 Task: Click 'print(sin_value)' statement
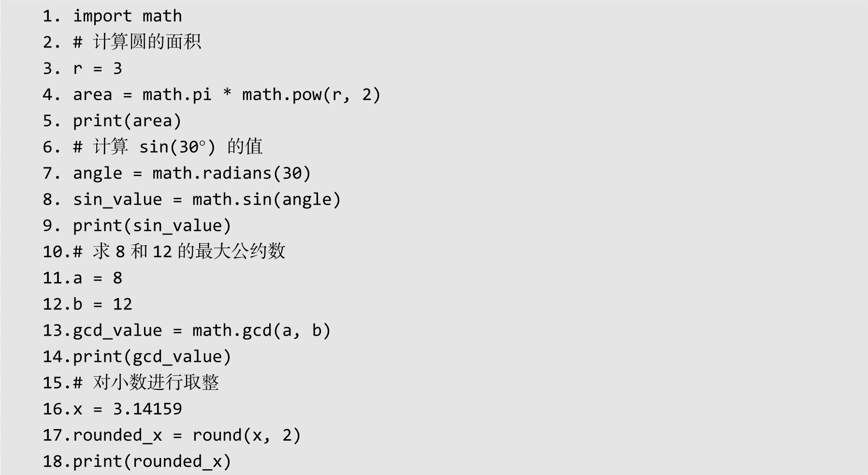152,226
